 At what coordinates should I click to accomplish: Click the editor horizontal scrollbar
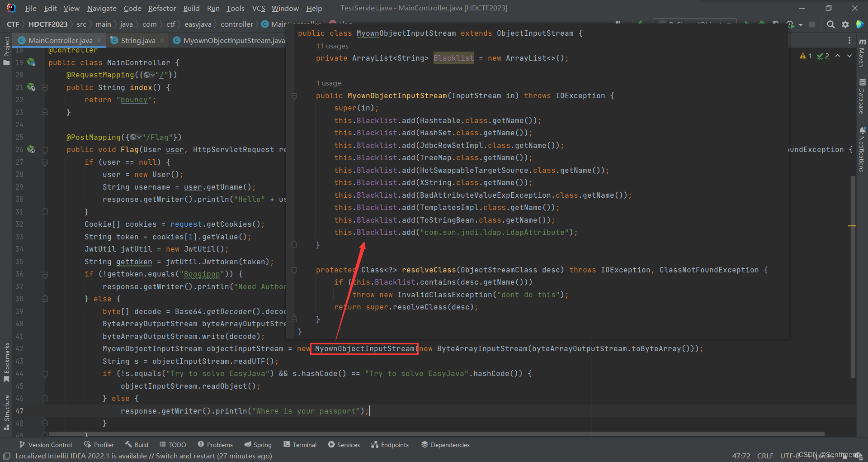point(436,434)
